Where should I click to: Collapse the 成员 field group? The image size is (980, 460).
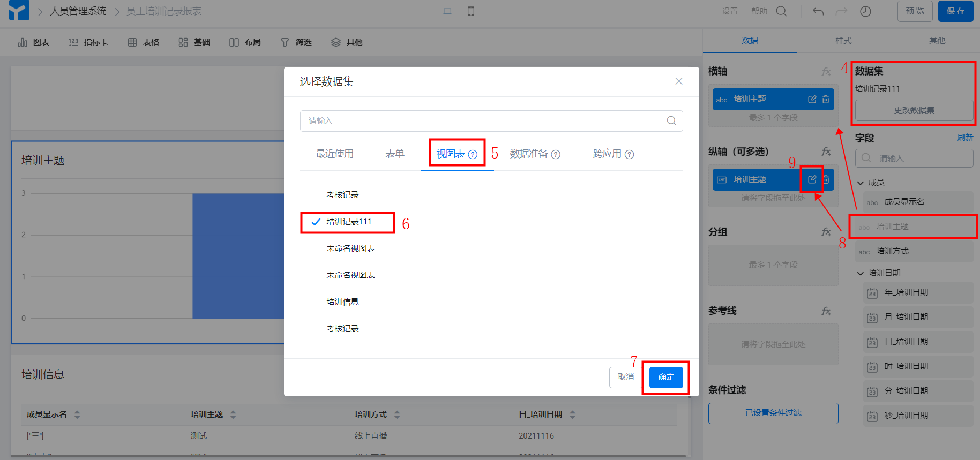click(861, 183)
